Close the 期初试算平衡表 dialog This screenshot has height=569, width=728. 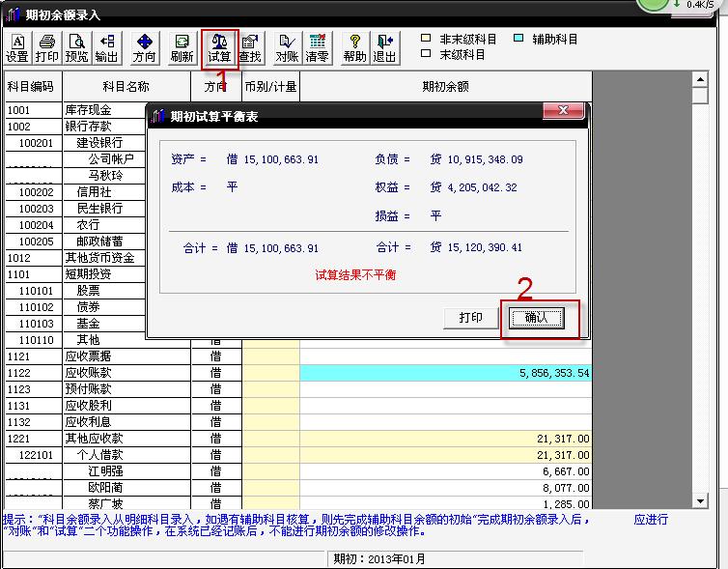point(563,110)
